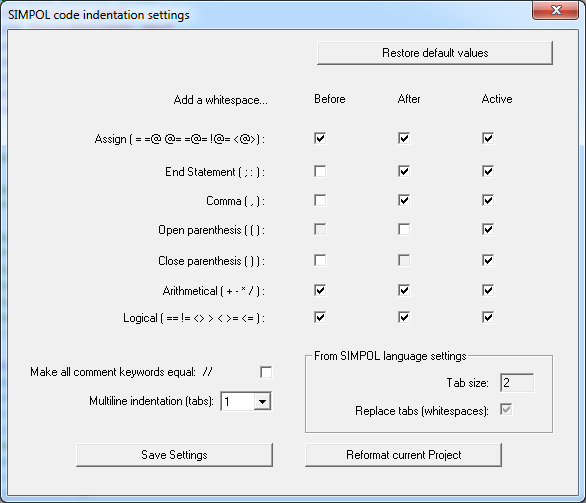Toggle Assign row Active checkbox
Viewport: 586px width, 503px height.
coord(488,138)
